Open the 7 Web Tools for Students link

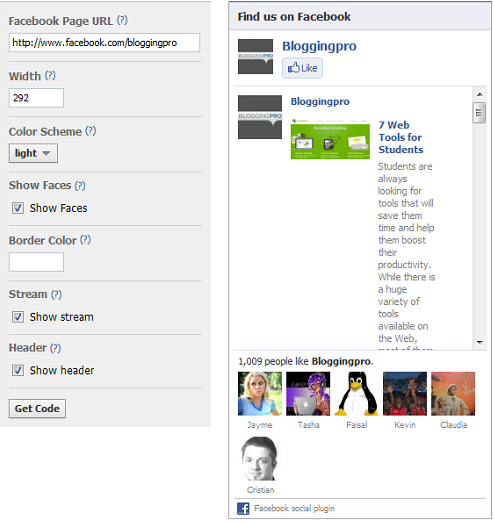click(401, 137)
